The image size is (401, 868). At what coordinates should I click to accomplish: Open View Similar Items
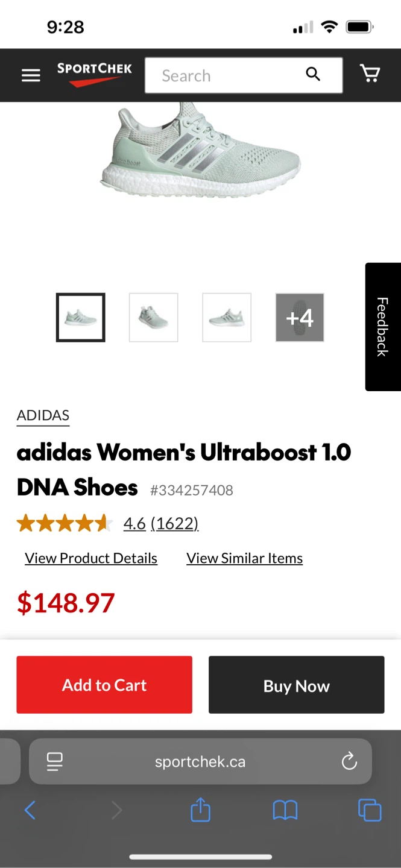click(x=244, y=558)
